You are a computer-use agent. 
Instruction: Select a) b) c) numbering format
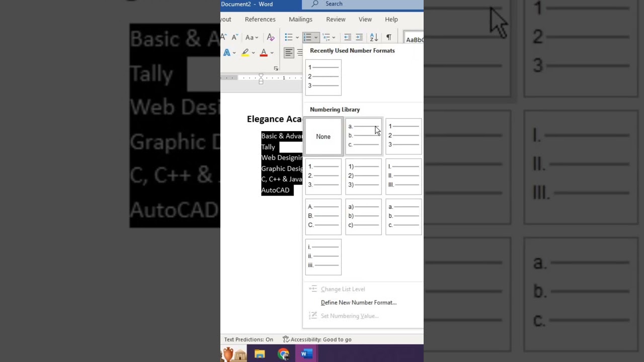(363, 217)
